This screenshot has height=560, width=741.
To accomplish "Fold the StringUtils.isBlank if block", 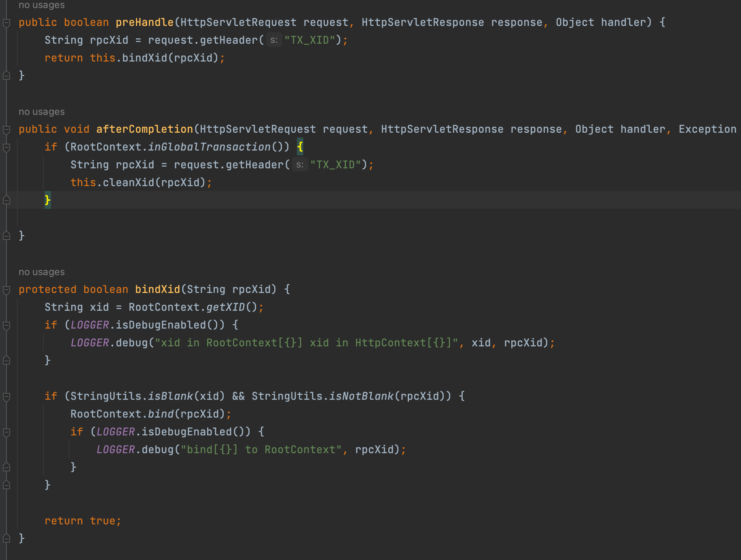I will click(6, 397).
